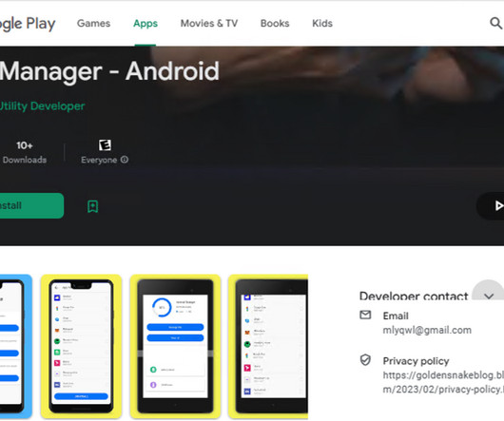Click the Everyone E rating badge

[x=105, y=145]
